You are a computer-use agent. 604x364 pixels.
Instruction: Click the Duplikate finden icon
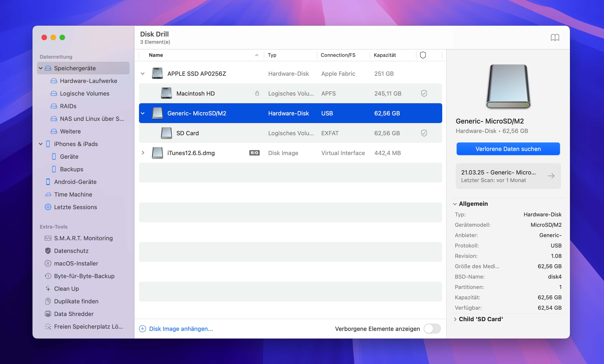48,301
